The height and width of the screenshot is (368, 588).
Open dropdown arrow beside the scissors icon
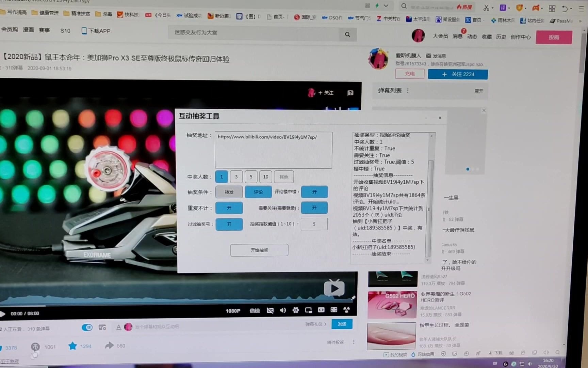click(492, 8)
